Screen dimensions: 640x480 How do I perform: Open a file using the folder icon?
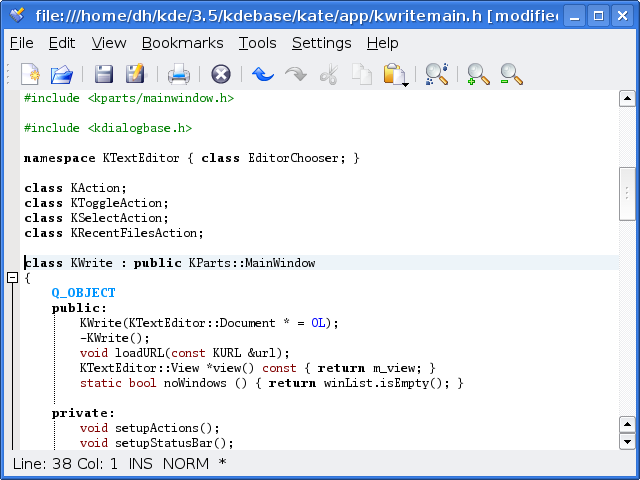pos(62,74)
